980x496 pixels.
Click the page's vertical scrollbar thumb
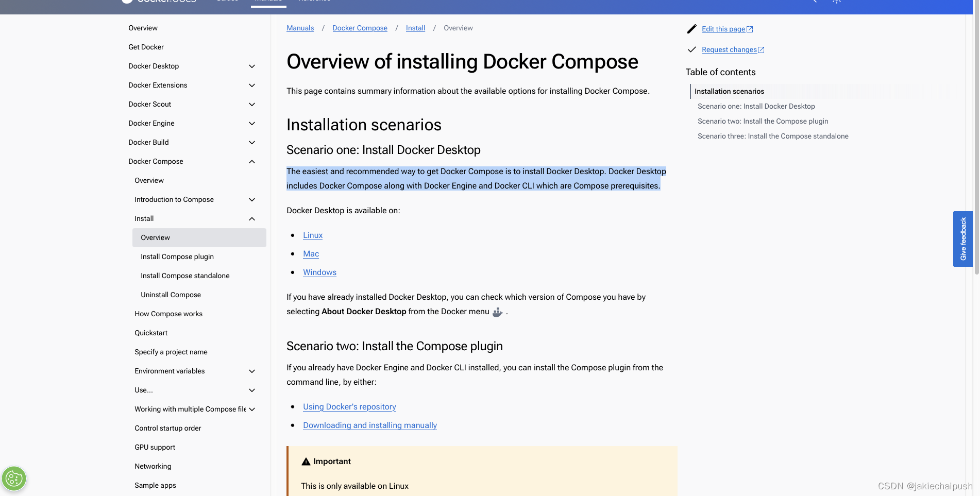pyautogui.click(x=976, y=137)
